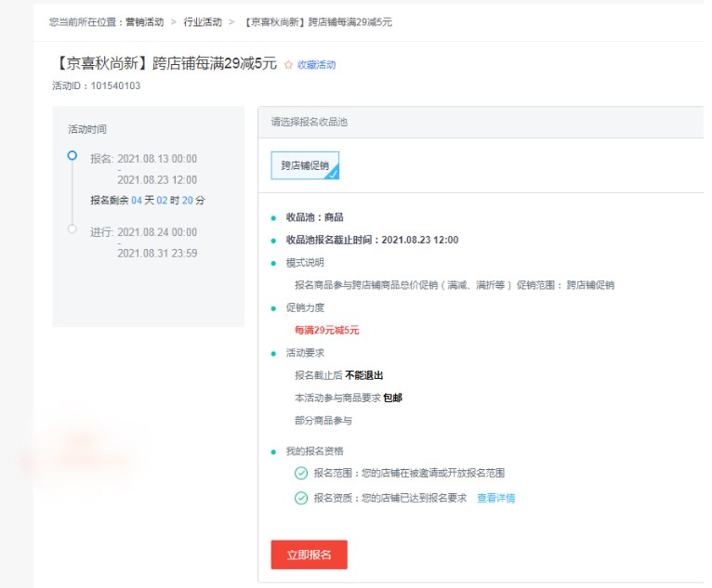Click the 收品池：商品 line
This screenshot has height=588, width=712.
pyautogui.click(x=314, y=217)
